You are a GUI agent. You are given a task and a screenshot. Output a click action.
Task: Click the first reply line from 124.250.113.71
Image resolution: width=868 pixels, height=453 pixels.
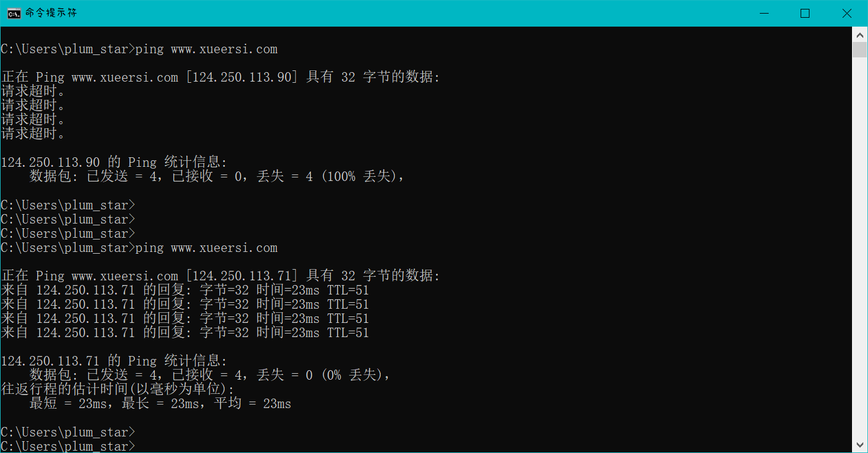pyautogui.click(x=185, y=290)
